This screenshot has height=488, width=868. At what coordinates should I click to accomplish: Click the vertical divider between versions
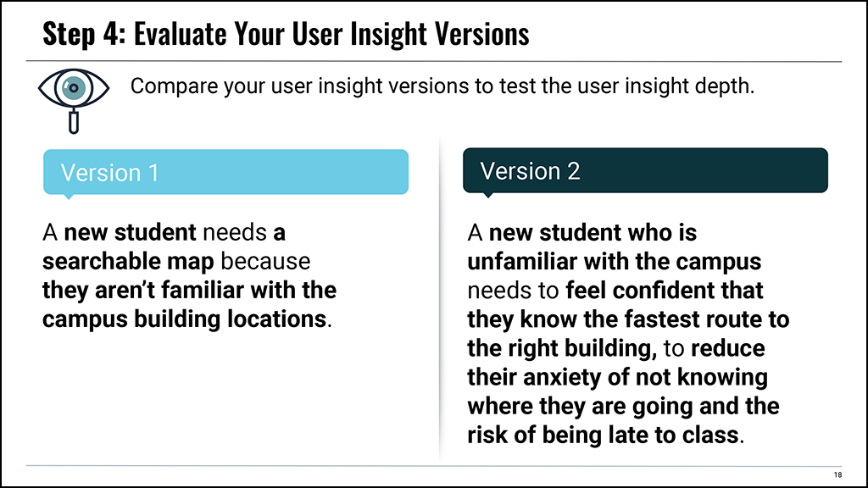click(440, 299)
